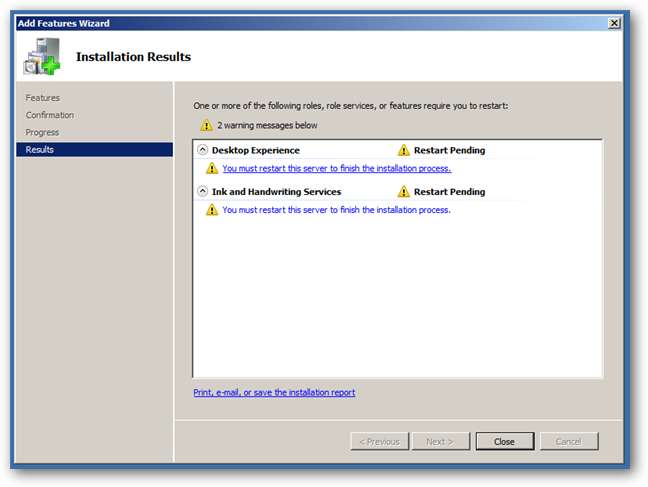Open the restart link under Desktop Experience

tap(336, 169)
